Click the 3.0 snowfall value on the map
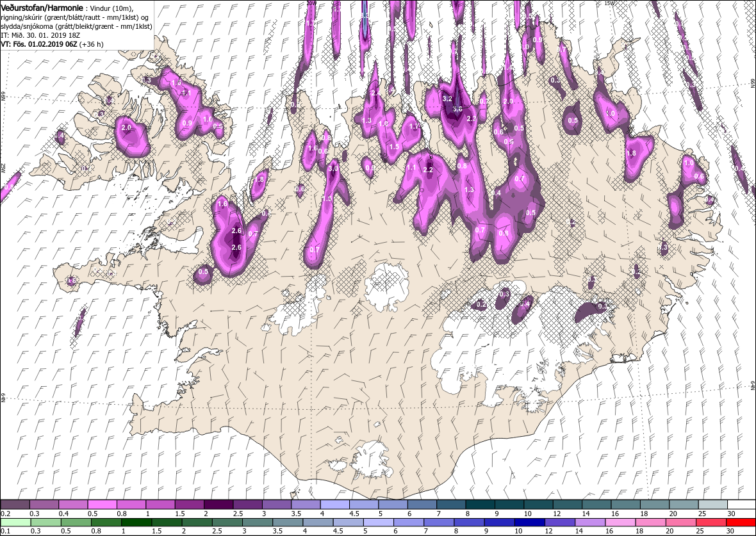 coord(333,168)
